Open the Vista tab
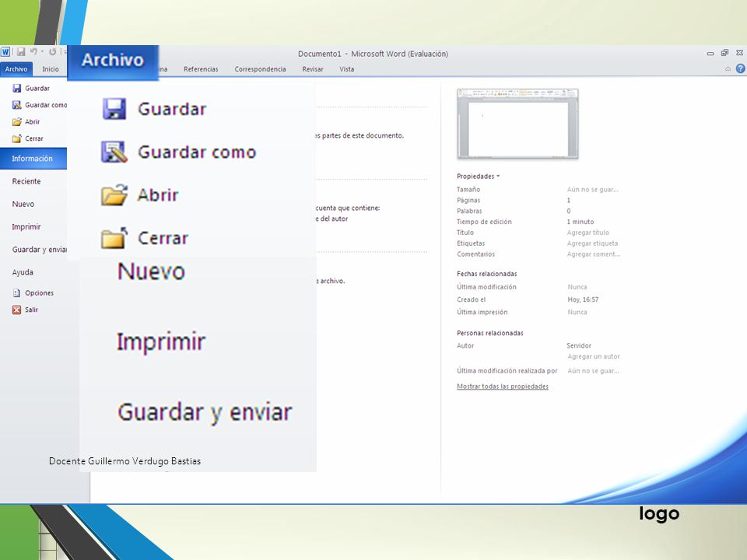Screen dimensions: 747x560 [x=347, y=69]
